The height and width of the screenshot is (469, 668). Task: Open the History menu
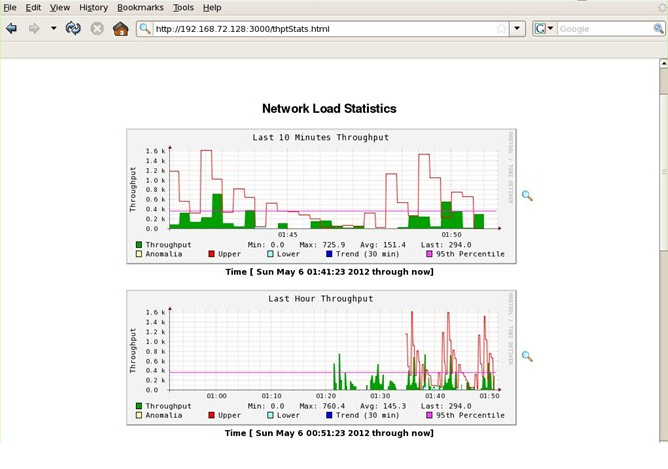pyautogui.click(x=93, y=8)
